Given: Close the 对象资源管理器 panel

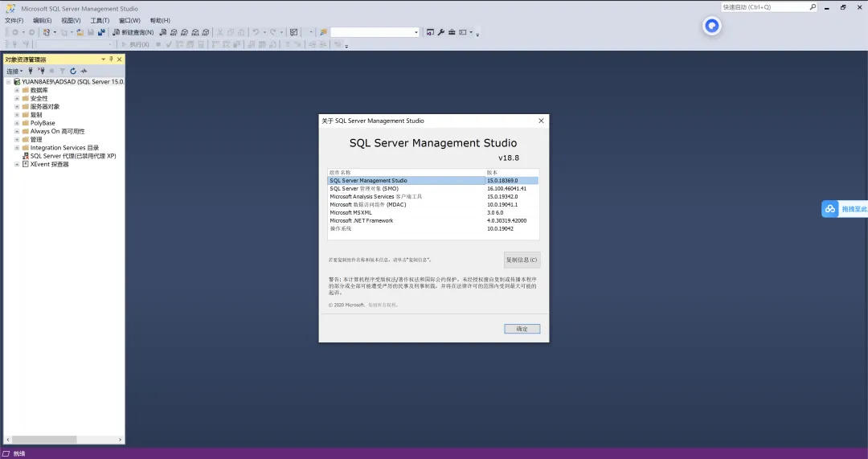Looking at the screenshot, I should [119, 59].
